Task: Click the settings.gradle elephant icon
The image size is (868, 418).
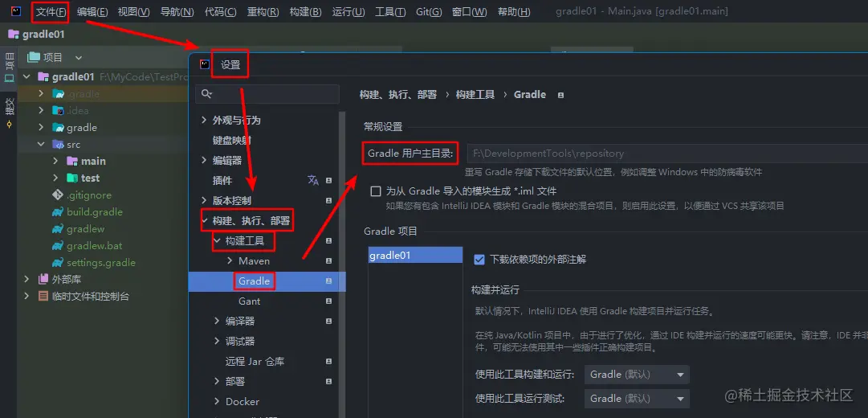Action: point(58,263)
